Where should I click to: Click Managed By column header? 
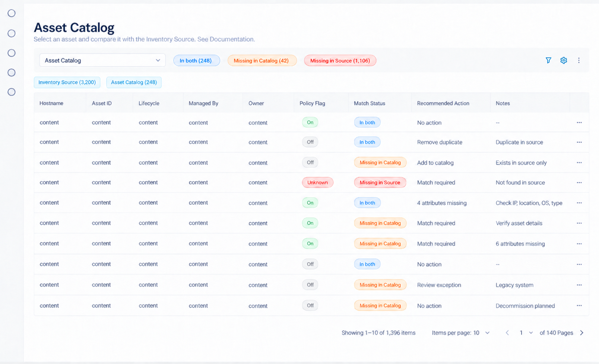[203, 103]
